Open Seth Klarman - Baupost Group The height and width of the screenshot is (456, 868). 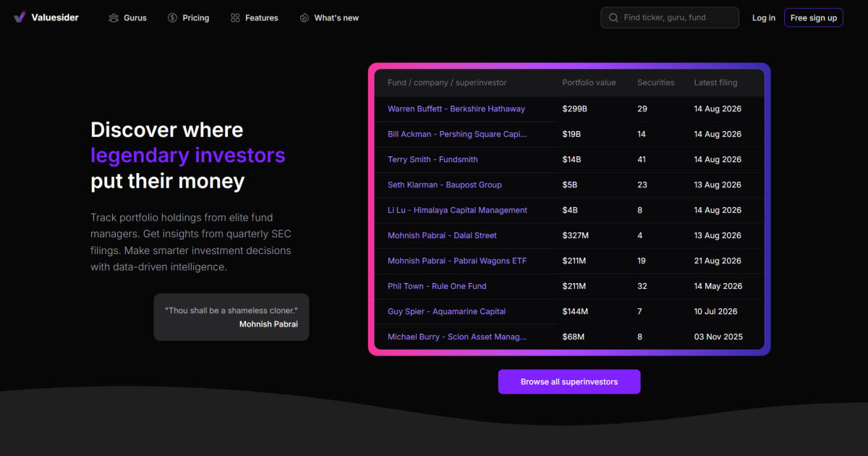(x=445, y=185)
